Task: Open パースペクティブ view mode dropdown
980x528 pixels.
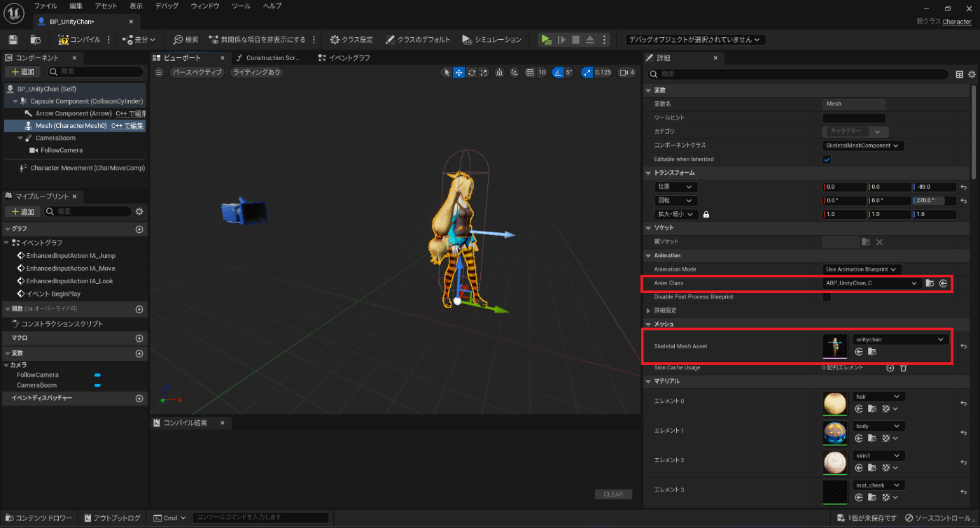Action: (x=197, y=72)
